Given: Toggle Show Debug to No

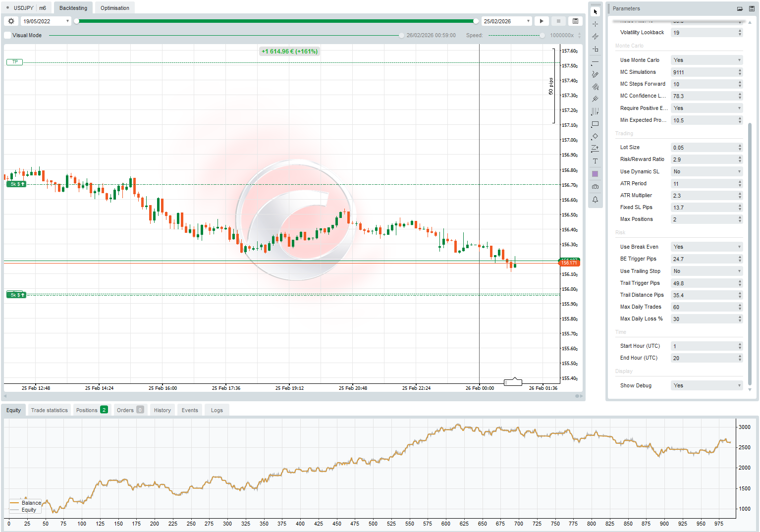Looking at the screenshot, I should pyautogui.click(x=707, y=385).
